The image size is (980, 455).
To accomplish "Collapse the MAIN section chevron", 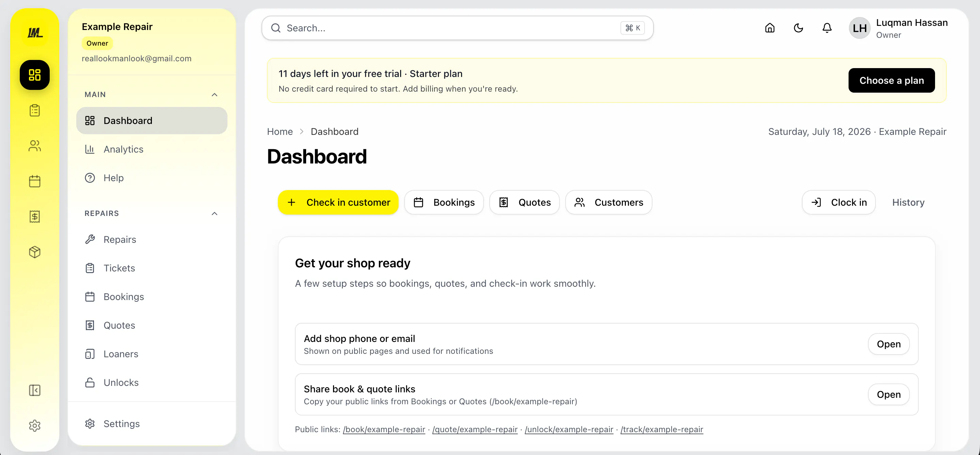I will coord(215,95).
